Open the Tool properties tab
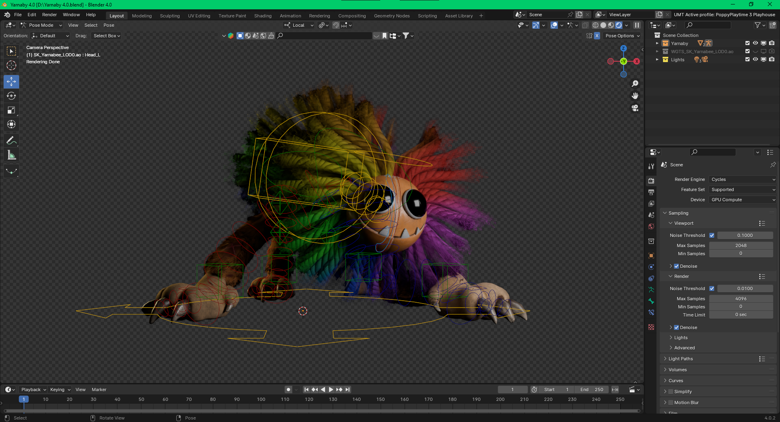This screenshot has height=422, width=780. pyautogui.click(x=651, y=167)
